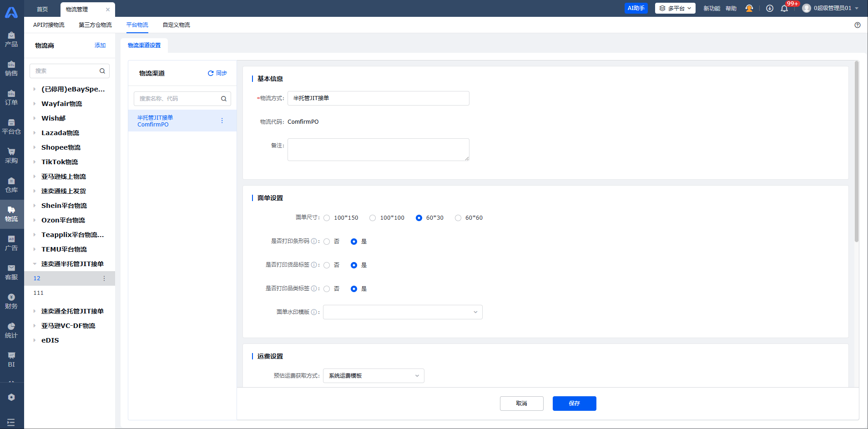This screenshot has width=868, height=429.
Task: Open the AI助手 button
Action: 636,8
